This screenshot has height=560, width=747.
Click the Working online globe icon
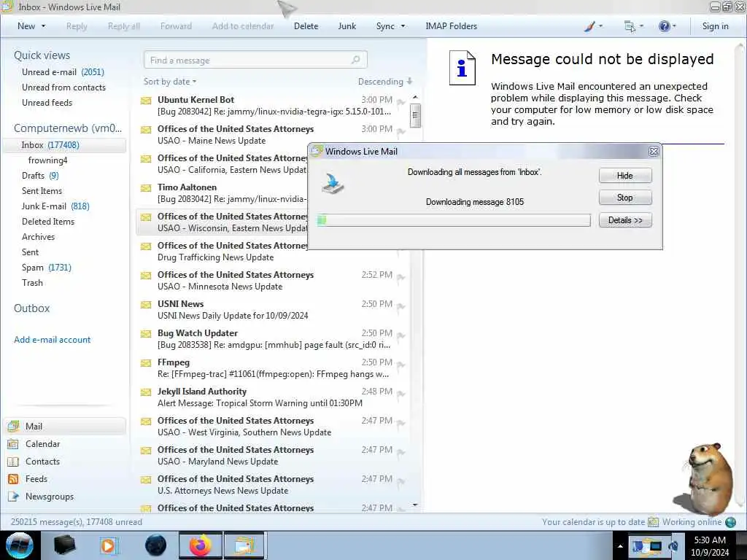click(x=730, y=522)
